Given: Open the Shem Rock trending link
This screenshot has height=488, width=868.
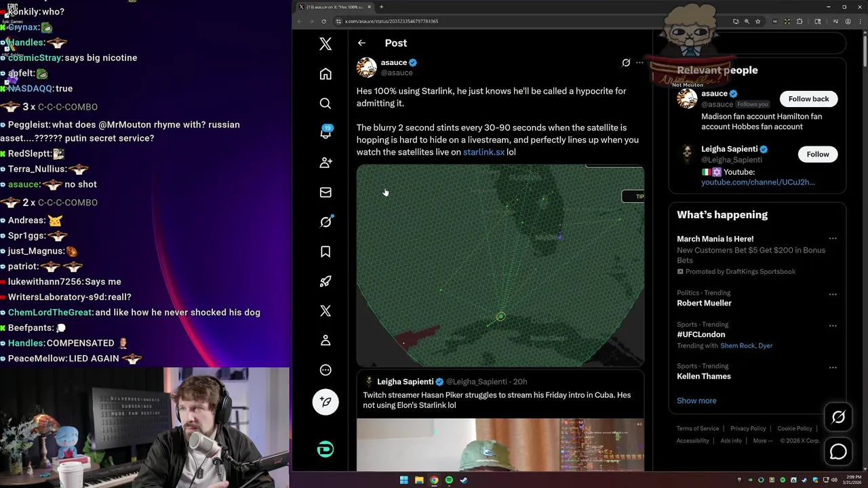Looking at the screenshot, I should pyautogui.click(x=738, y=346).
